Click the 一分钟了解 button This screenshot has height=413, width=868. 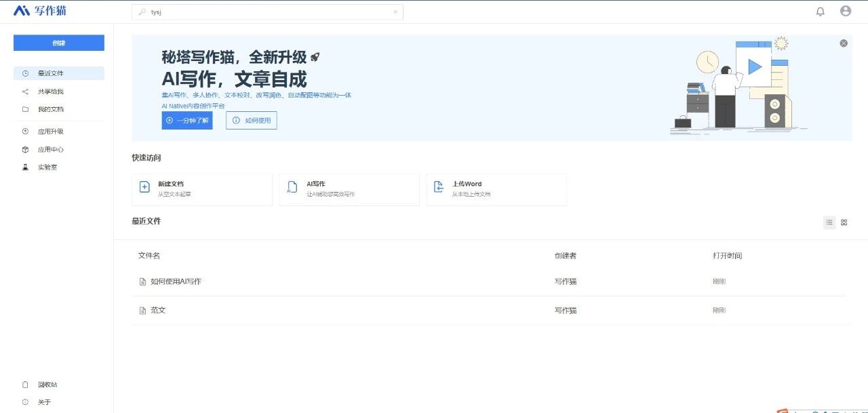187,120
